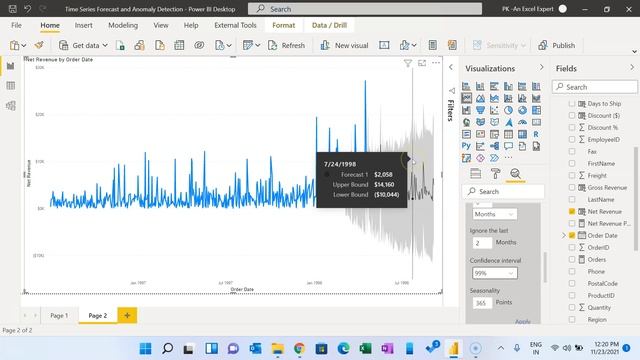Check the Discount ($) field
Image resolution: width=640 pixels, height=360 pixels.
[x=572, y=116]
